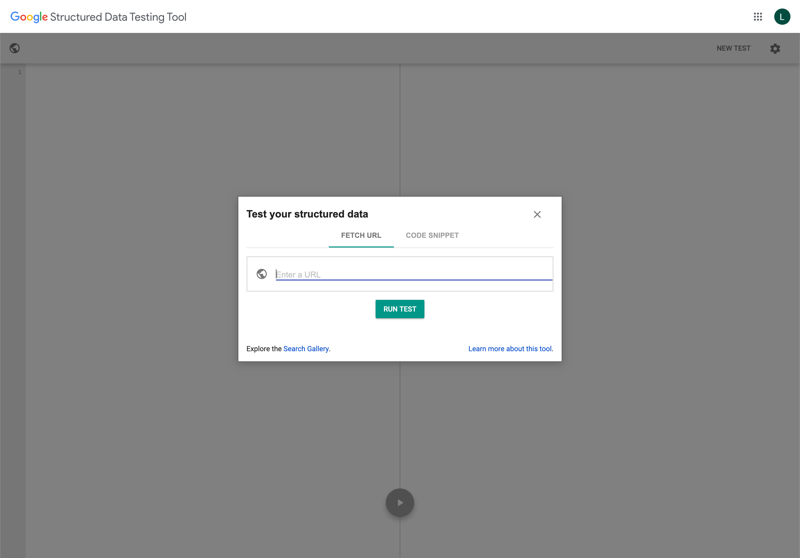This screenshot has height=558, width=800.
Task: Switch to the Code Snippet tab
Action: click(x=432, y=236)
